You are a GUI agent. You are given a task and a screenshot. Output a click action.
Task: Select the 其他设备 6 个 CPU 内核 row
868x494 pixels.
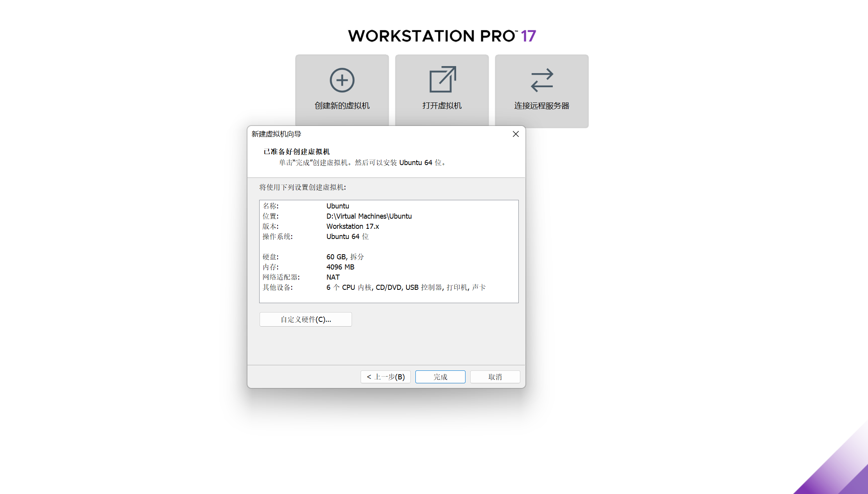406,287
